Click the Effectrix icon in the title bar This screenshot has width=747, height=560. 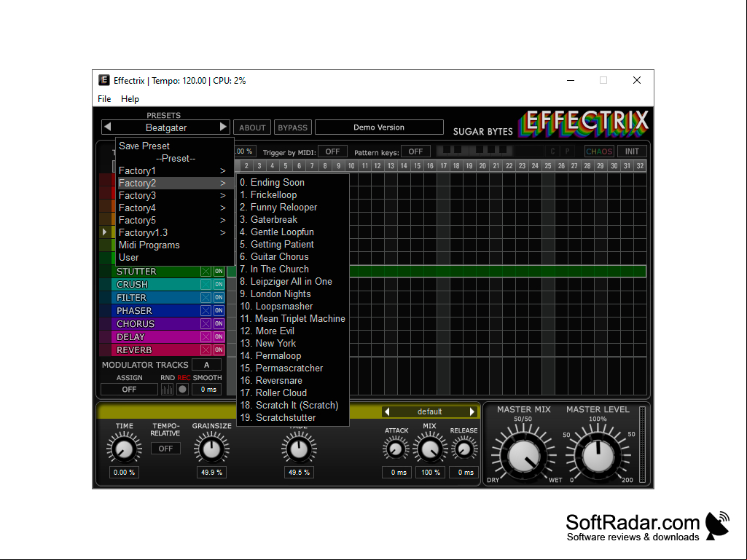(x=104, y=81)
